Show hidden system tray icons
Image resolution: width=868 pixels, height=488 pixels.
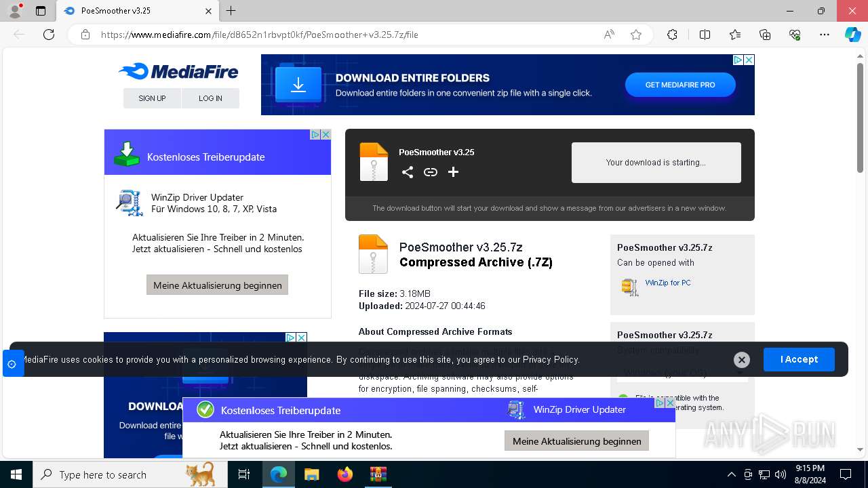[731, 474]
